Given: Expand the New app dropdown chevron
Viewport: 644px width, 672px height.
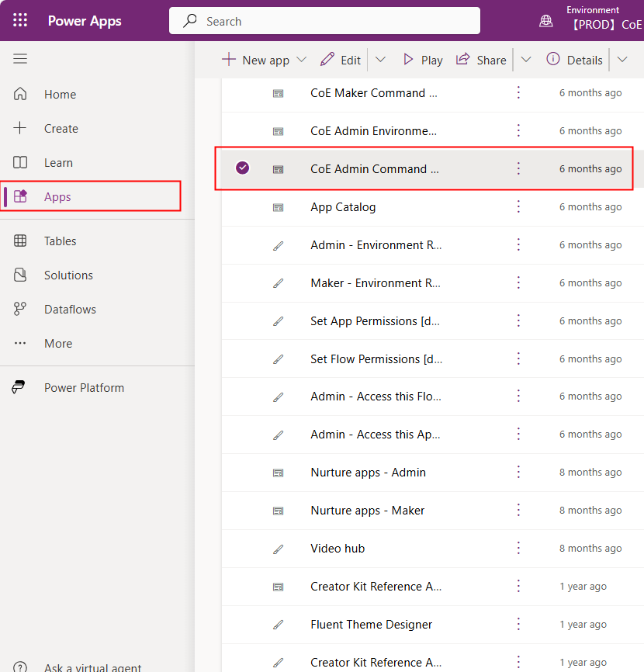Looking at the screenshot, I should 302,60.
